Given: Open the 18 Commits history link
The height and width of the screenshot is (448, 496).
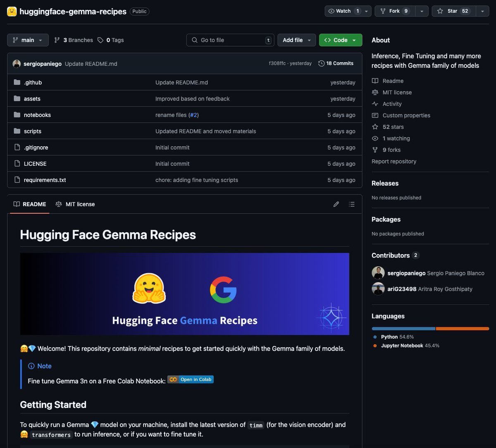Looking at the screenshot, I should coord(336,63).
